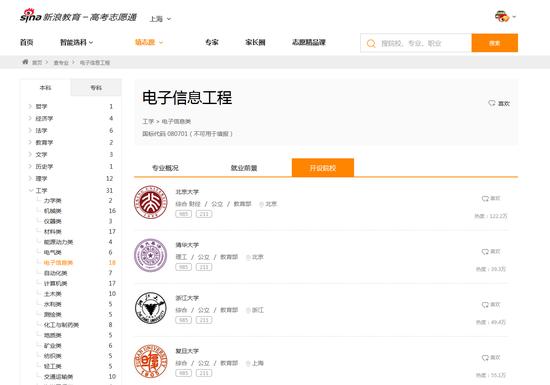This screenshot has width=550, height=385.
Task: Open the 清华大学 name link
Action: pyautogui.click(x=187, y=245)
